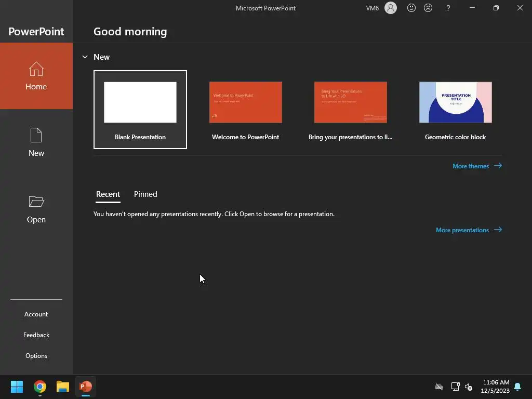
Task: Open Help via question mark icon
Action: click(448, 8)
